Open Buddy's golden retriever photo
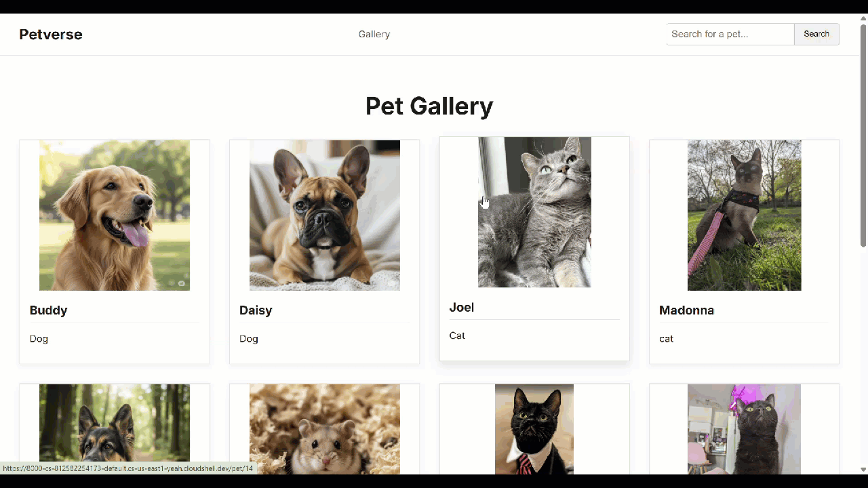 tap(115, 216)
